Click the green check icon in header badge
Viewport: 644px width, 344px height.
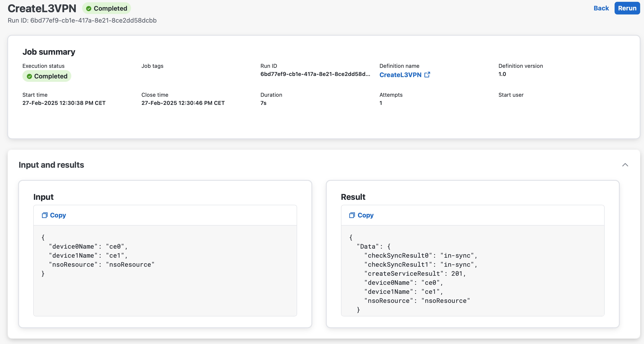(88, 9)
